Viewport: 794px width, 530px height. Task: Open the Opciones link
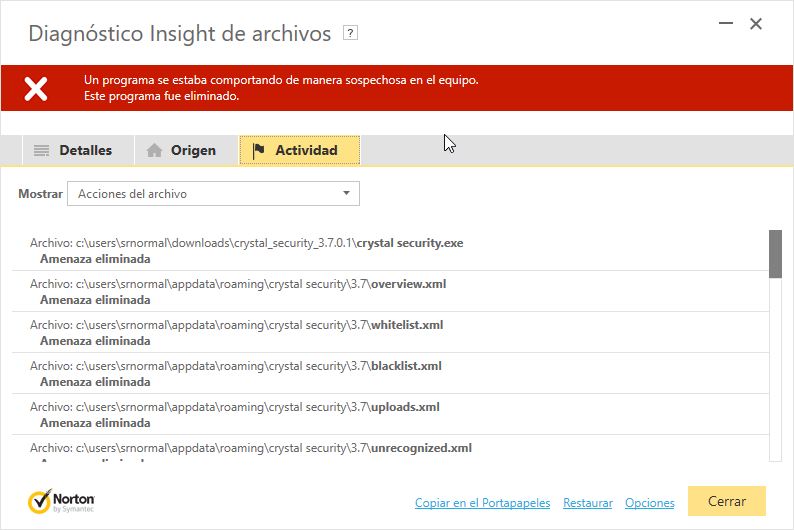tap(650, 503)
